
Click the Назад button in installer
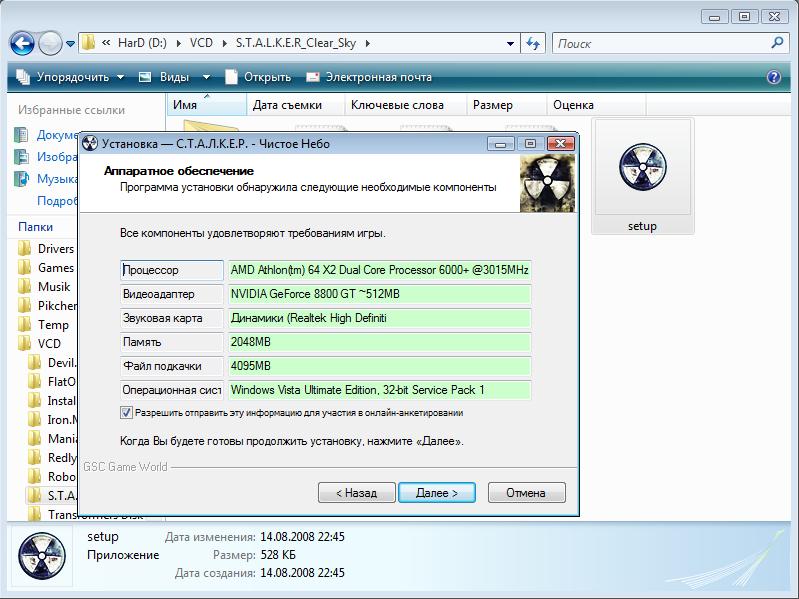357,493
